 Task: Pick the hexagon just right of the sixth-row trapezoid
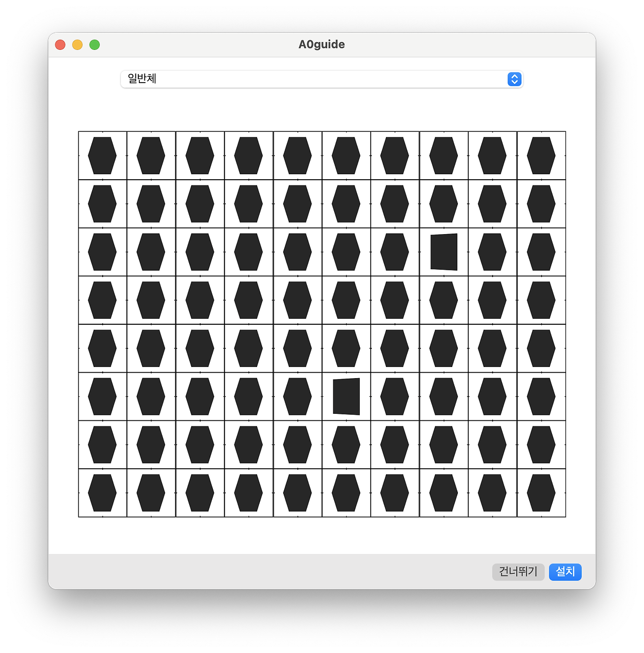395,396
